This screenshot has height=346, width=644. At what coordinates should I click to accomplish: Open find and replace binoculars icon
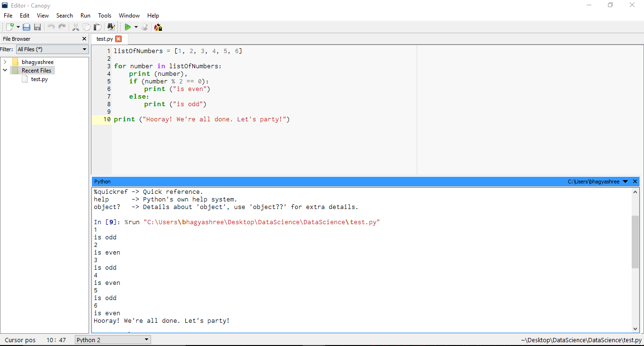click(x=111, y=27)
